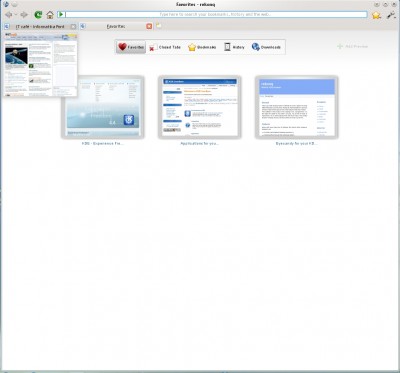400x373 pixels.
Task: Go to the home page icon
Action: click(x=50, y=15)
